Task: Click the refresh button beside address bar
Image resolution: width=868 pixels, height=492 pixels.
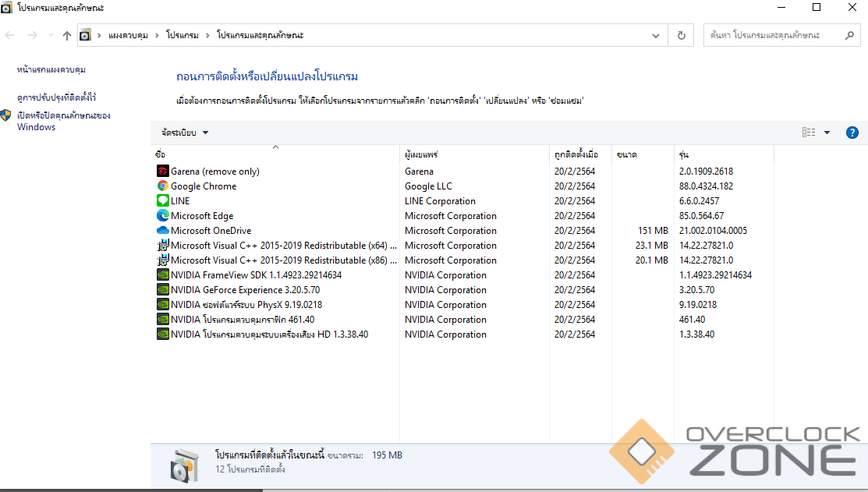Action: pyautogui.click(x=682, y=35)
